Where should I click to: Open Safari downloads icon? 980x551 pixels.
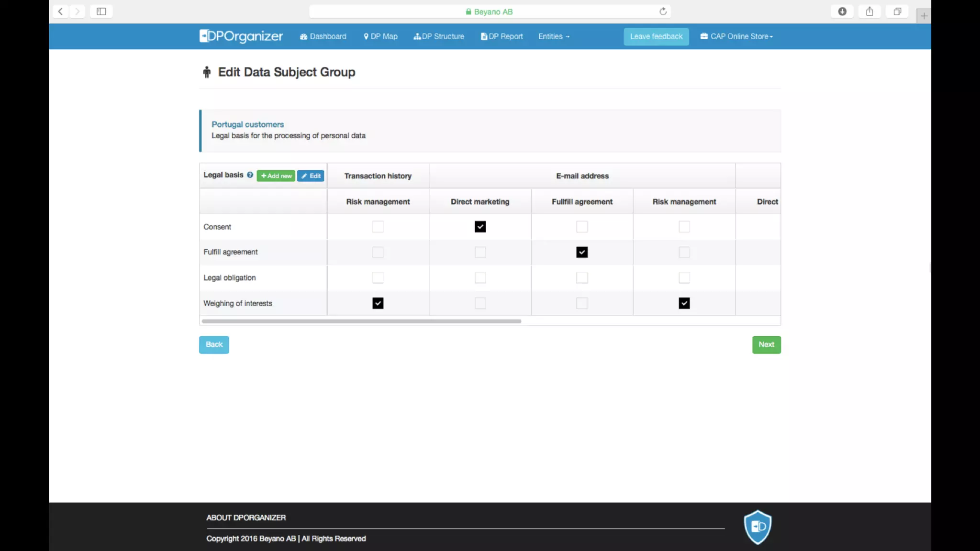(x=842, y=11)
